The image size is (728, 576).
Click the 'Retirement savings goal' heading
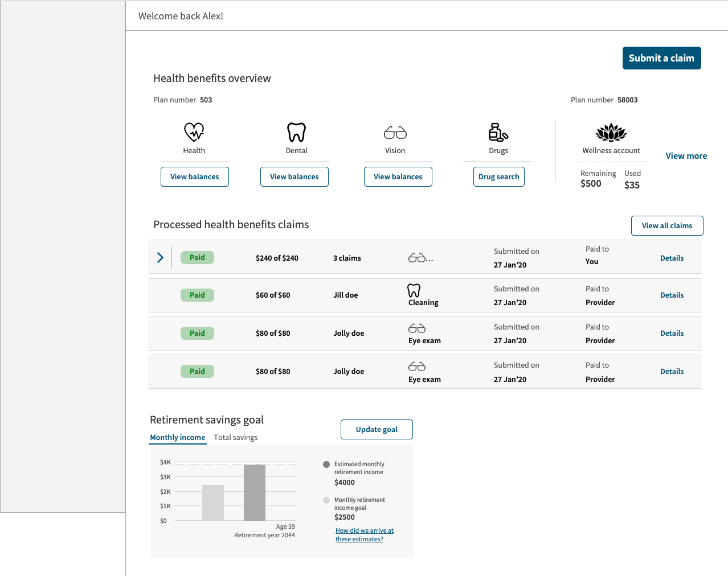click(x=207, y=420)
